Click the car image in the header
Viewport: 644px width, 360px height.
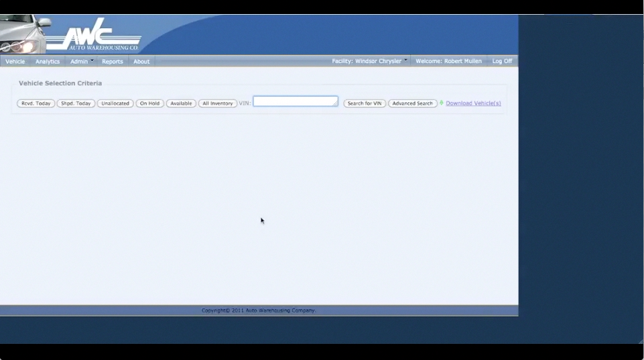pos(23,35)
